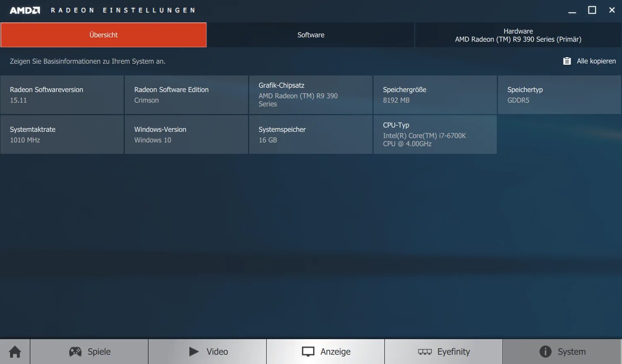
Task: Click the '8192 MB' value
Action: [396, 100]
